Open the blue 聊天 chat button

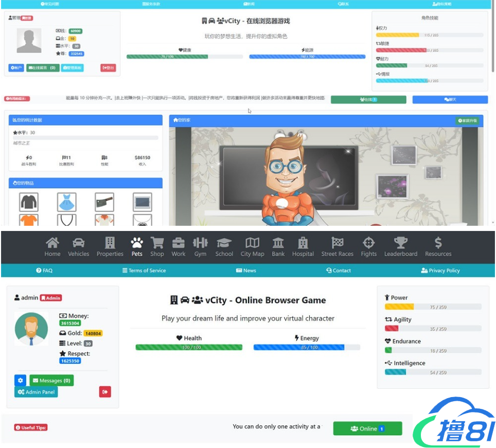(450, 100)
